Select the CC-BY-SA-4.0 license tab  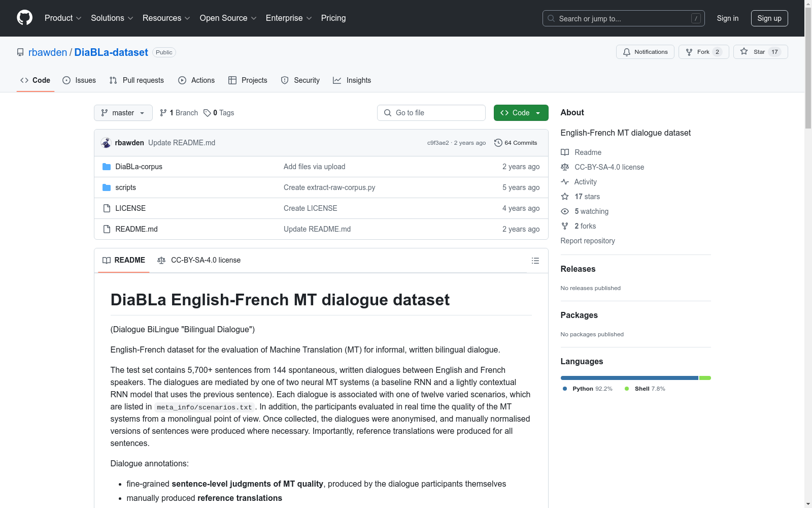click(x=199, y=260)
